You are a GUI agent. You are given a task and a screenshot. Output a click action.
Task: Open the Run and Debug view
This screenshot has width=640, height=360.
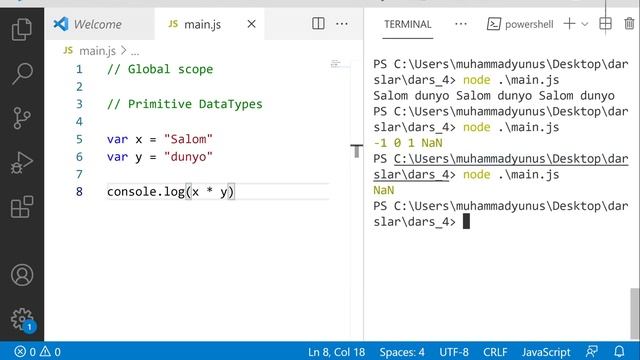[x=22, y=162]
